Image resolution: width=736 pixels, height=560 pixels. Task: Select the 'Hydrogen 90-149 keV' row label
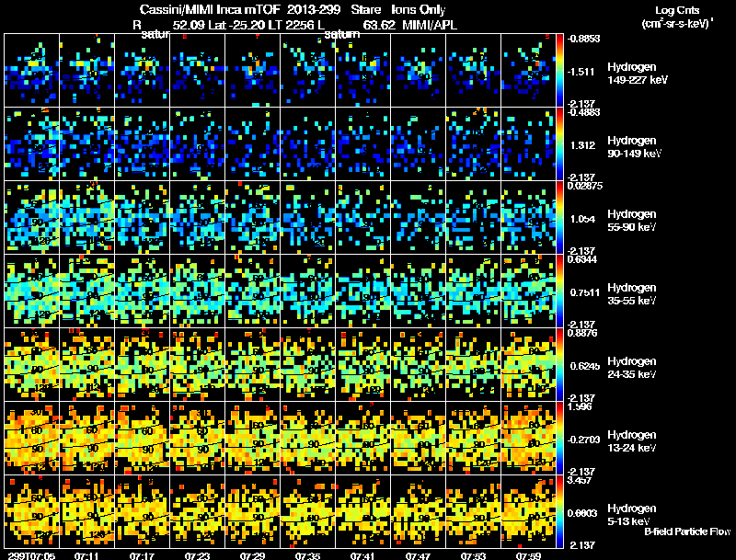click(x=634, y=147)
